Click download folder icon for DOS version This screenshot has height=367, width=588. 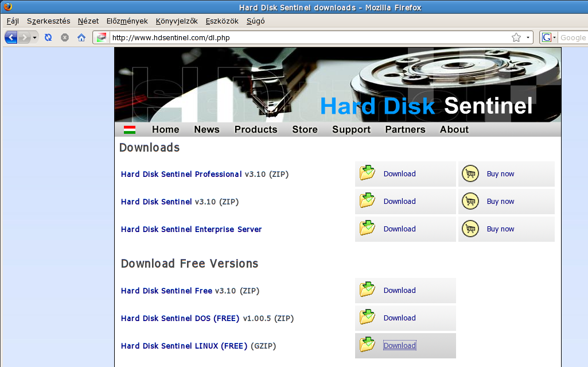(367, 318)
